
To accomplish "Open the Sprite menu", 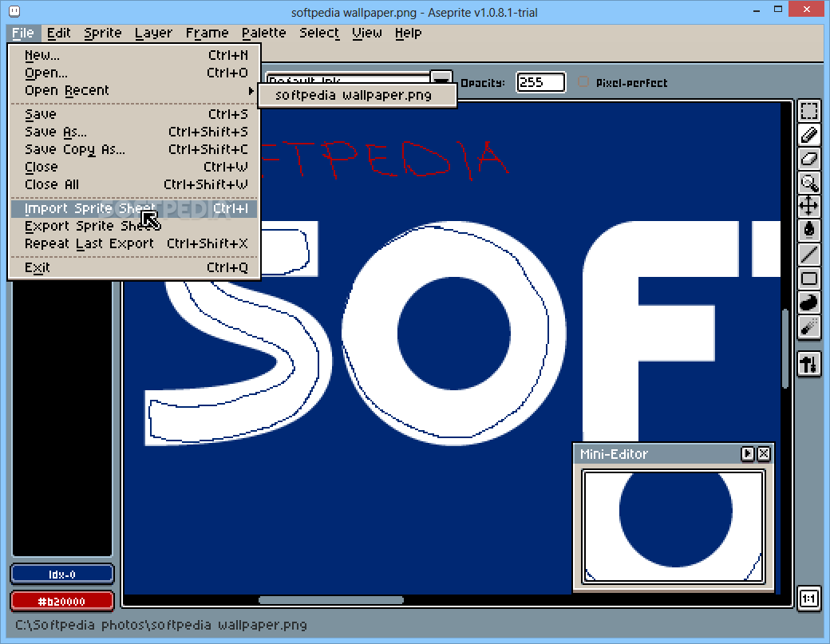I will point(103,33).
